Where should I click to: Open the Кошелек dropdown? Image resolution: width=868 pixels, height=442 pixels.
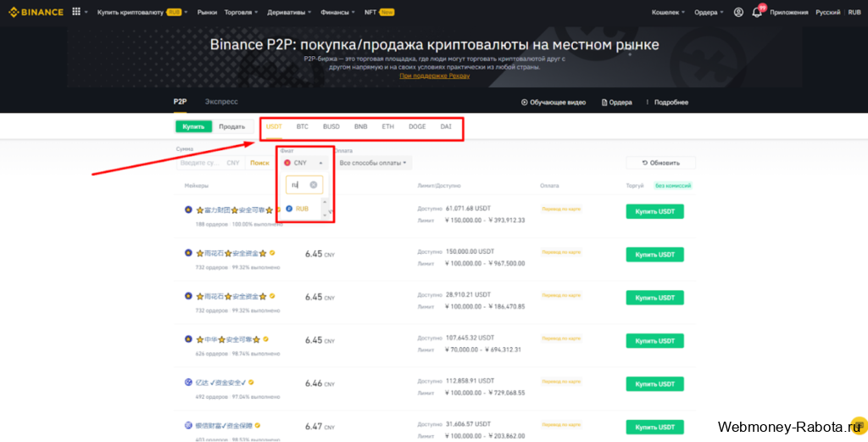[x=668, y=12]
